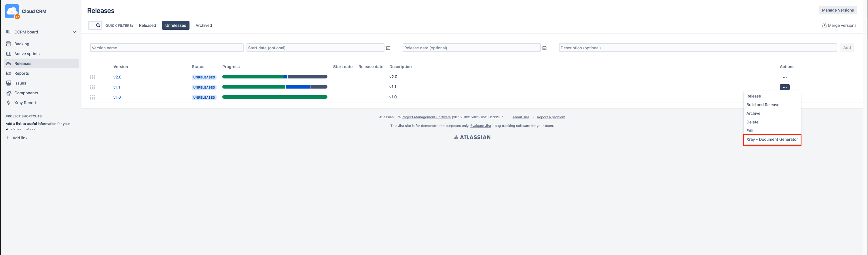Click the UNRELEASED status badge for v1.0
Screen dimensions: 868x255
click(x=204, y=97)
